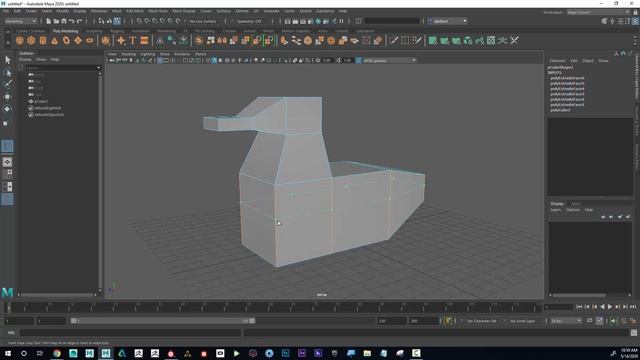Open the sRGB gamma view transform dropdown
The height and width of the screenshot is (360, 640).
click(x=389, y=60)
